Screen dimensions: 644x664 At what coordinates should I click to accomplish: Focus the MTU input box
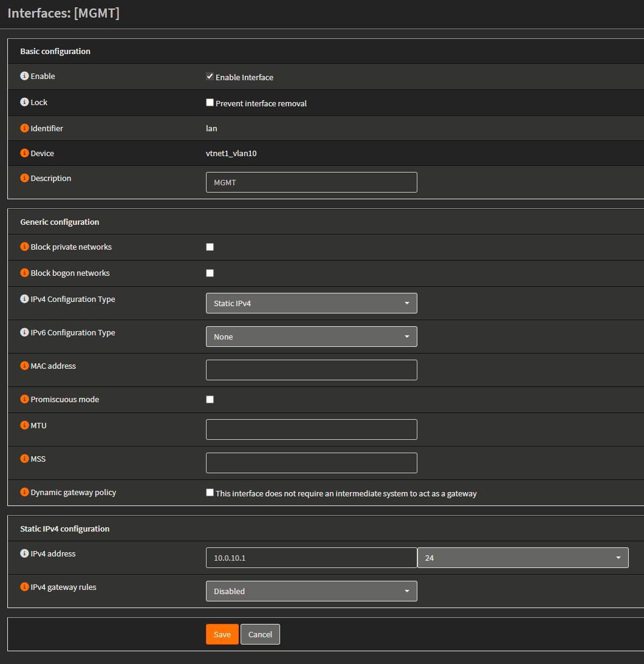311,430
